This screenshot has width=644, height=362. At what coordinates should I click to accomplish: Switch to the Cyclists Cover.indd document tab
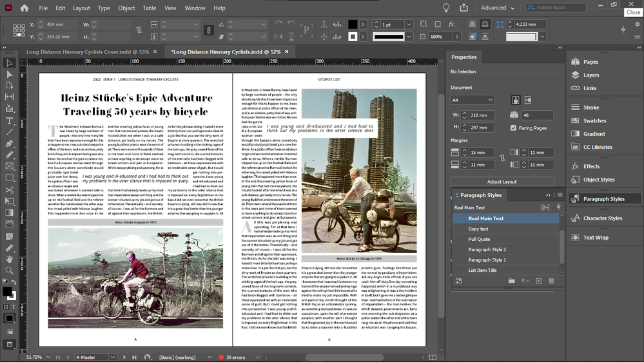click(x=88, y=52)
